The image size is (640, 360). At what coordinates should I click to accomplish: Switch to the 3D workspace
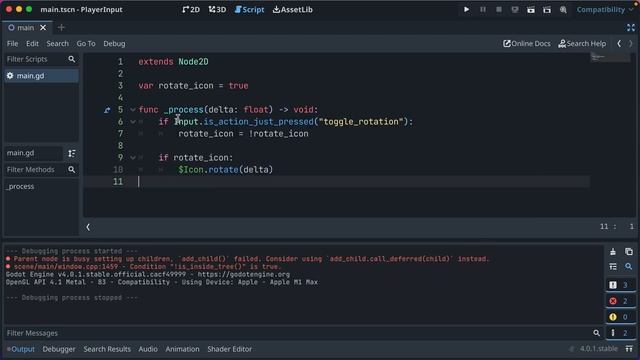[217, 9]
